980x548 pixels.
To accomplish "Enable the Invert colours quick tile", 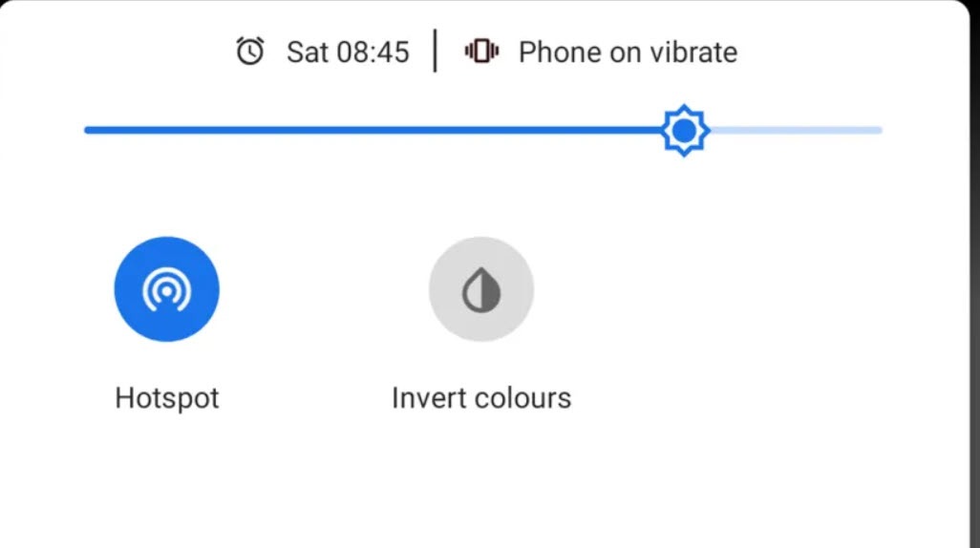I will click(481, 289).
